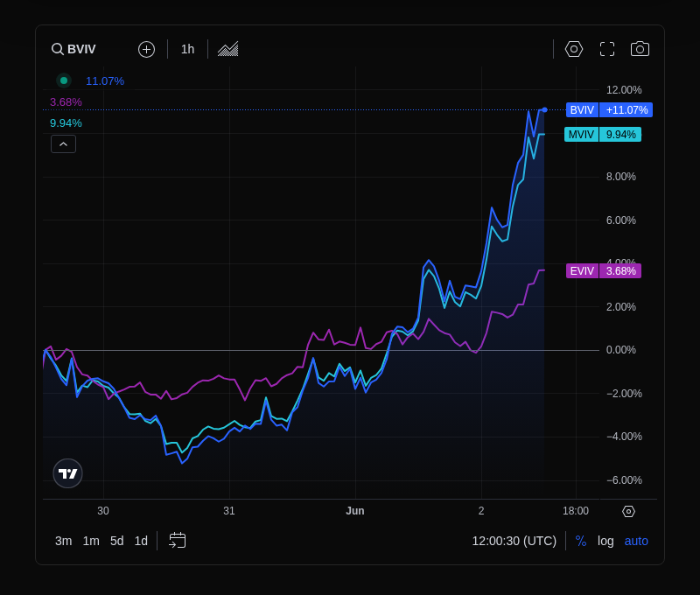
Task: Set the range to 1m
Action: coord(91,541)
